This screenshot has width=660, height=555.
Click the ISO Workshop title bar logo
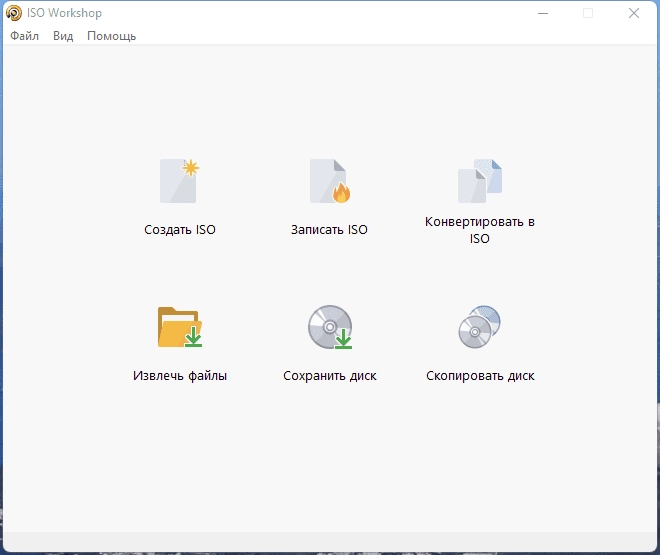(13, 13)
